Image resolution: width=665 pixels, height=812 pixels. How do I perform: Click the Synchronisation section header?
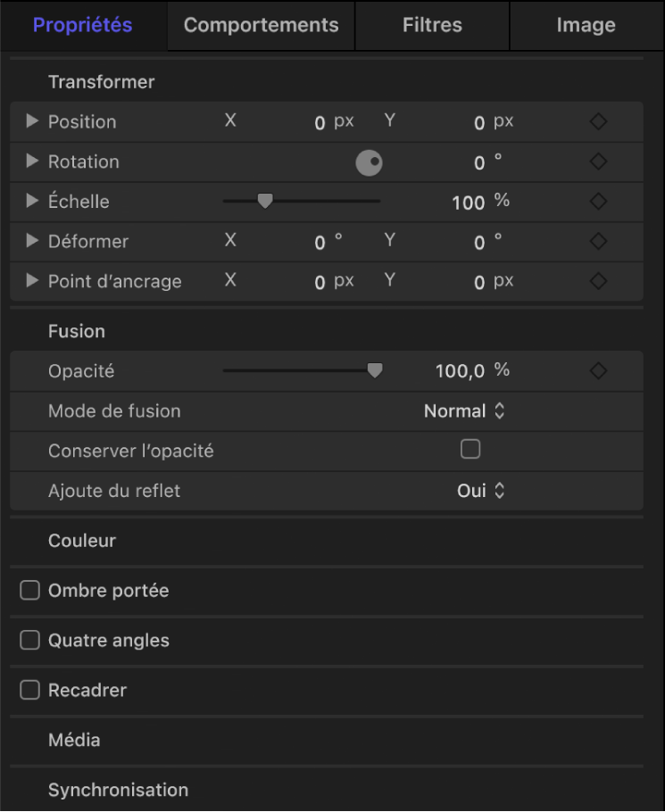point(118,790)
